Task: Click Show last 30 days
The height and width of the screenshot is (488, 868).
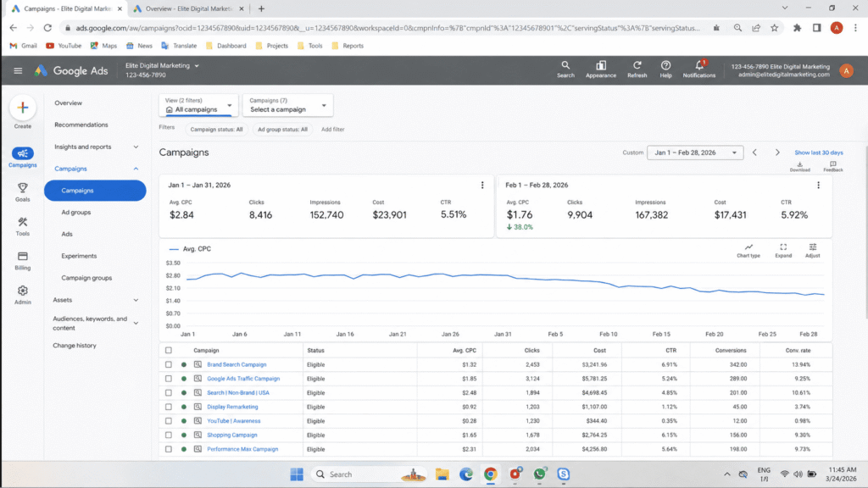Action: tap(819, 152)
